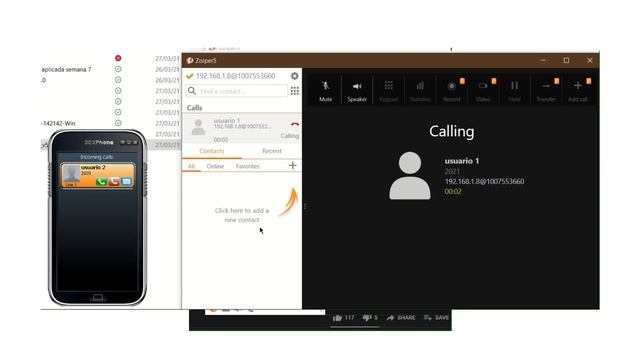
Task: Enable Video for the call
Action: coord(483,91)
